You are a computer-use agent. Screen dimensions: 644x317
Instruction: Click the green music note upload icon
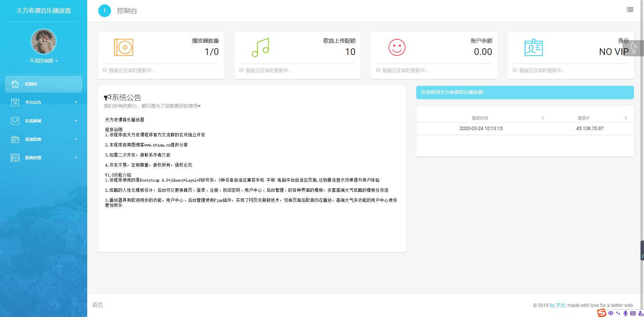pos(261,47)
